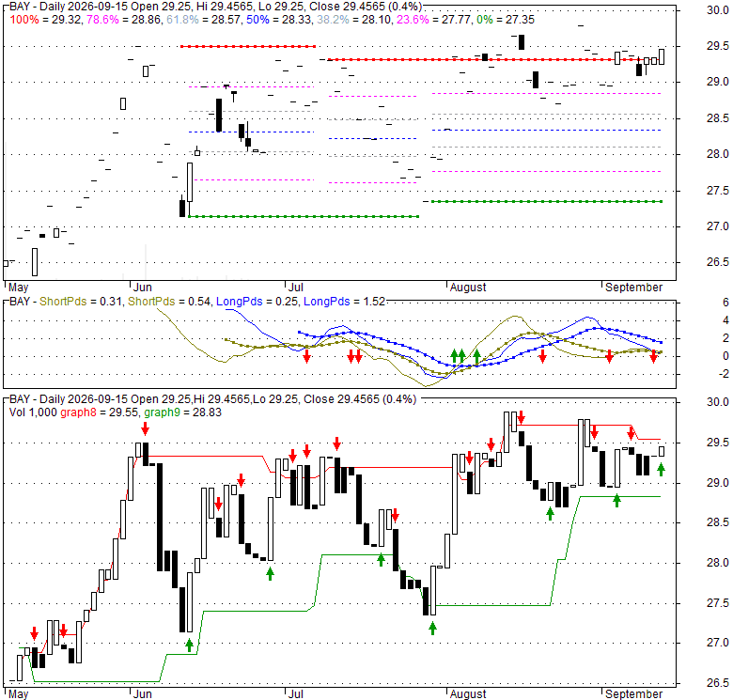Click the 0% = 27.35 level label
This screenshot has width=733, height=700.
[x=506, y=20]
